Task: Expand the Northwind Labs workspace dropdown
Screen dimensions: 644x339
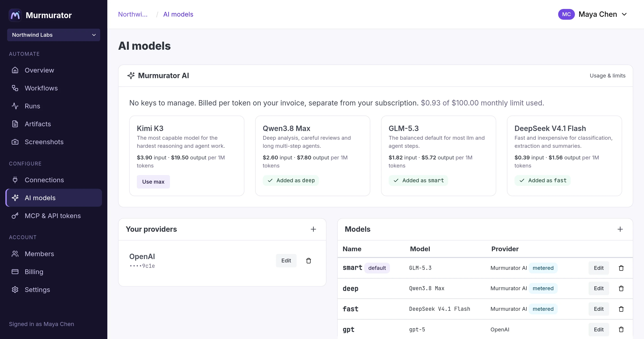Action: [53, 35]
